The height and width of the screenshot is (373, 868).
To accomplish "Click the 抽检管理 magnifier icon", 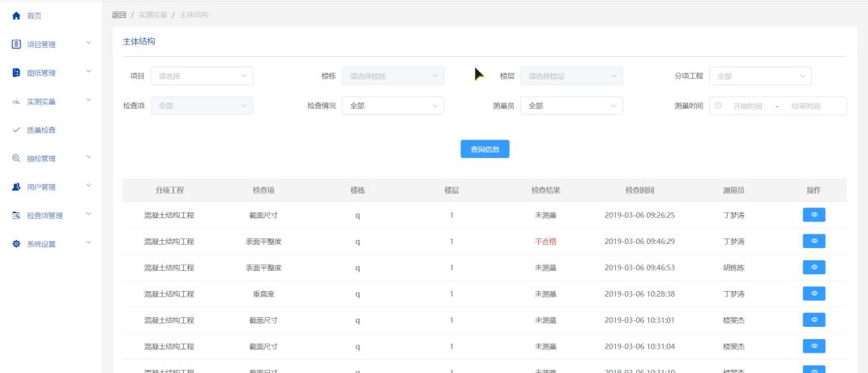I will [x=16, y=158].
